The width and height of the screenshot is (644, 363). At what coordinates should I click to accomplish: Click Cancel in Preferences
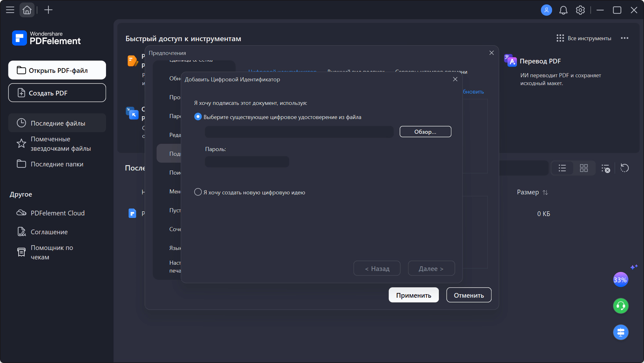469,295
